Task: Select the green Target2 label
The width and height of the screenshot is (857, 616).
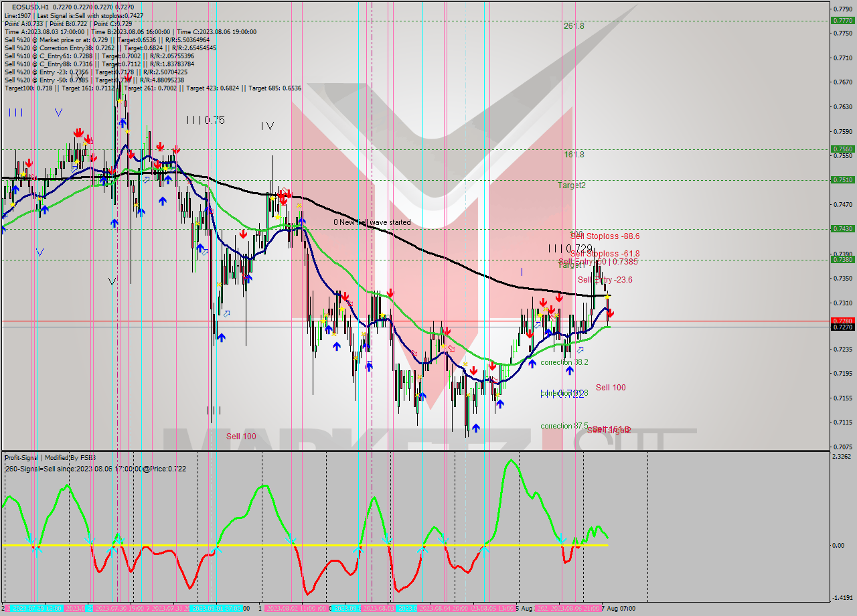Action: click(x=572, y=185)
